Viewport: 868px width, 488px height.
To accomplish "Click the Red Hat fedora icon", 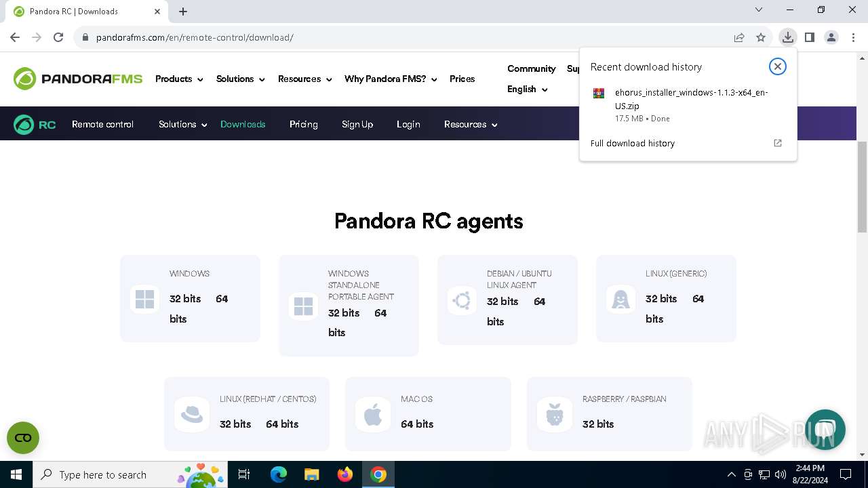I will tap(192, 414).
